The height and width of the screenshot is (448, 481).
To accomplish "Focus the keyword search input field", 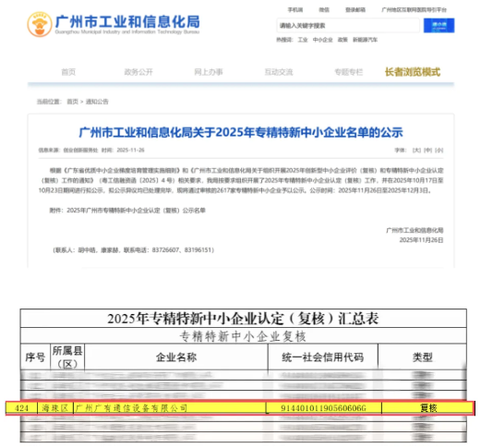I will pos(348,25).
